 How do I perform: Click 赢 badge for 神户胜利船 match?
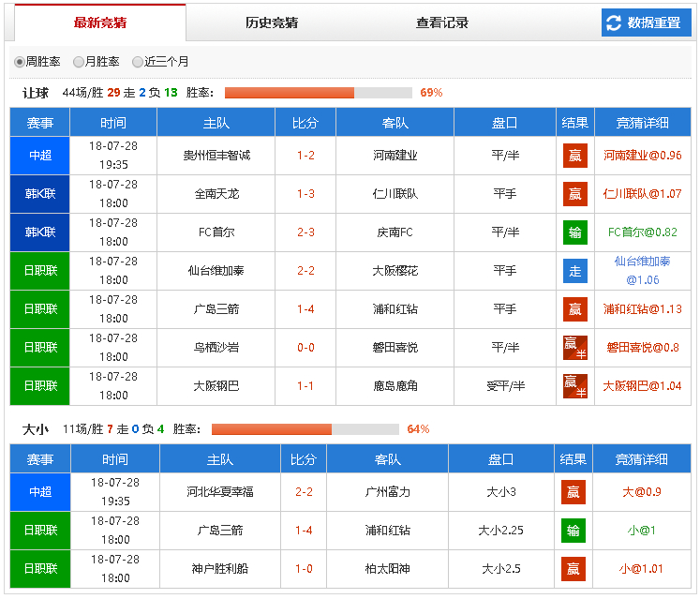point(573,569)
